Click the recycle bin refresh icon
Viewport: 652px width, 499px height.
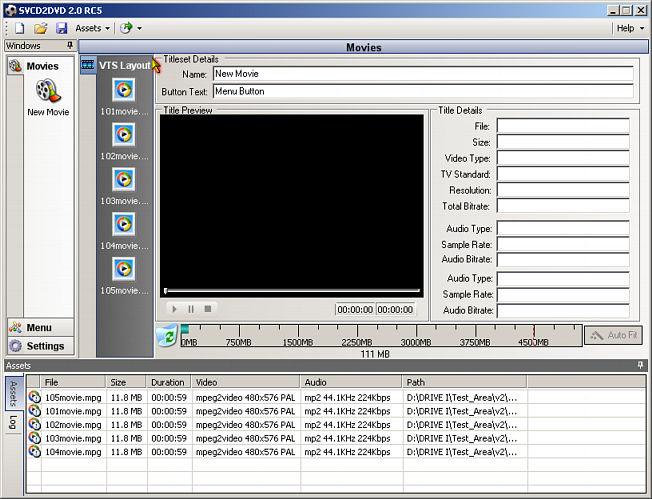tap(167, 336)
